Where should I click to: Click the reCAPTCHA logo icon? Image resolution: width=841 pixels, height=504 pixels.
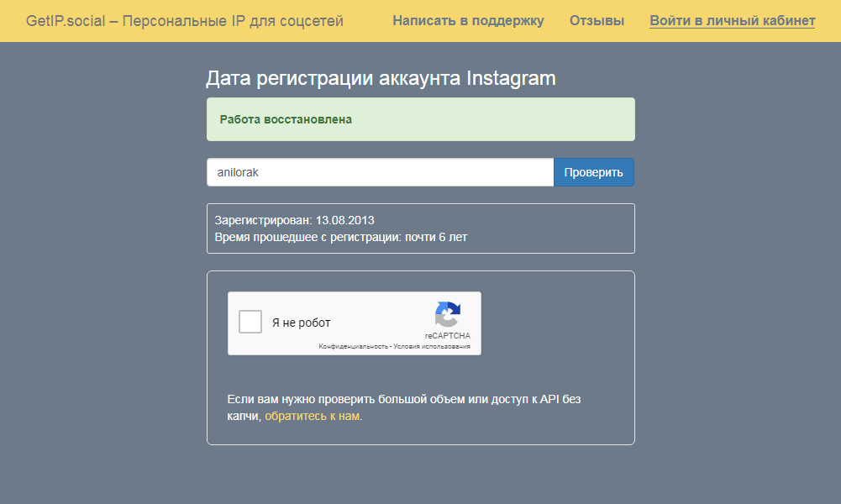[x=447, y=314]
